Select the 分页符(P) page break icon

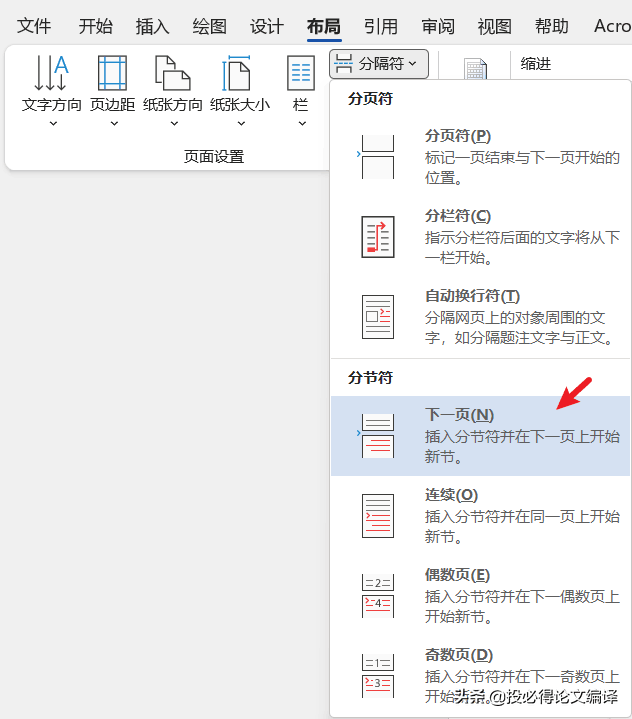377,157
